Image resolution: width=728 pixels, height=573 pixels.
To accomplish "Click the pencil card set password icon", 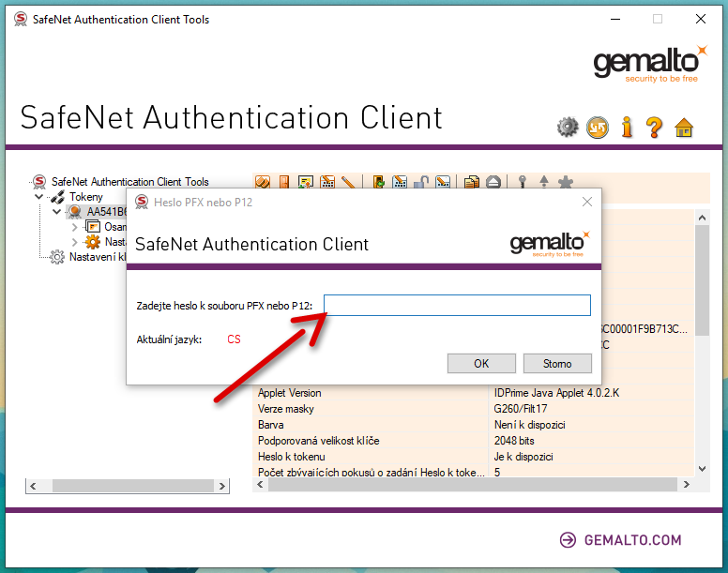I will coord(443,182).
